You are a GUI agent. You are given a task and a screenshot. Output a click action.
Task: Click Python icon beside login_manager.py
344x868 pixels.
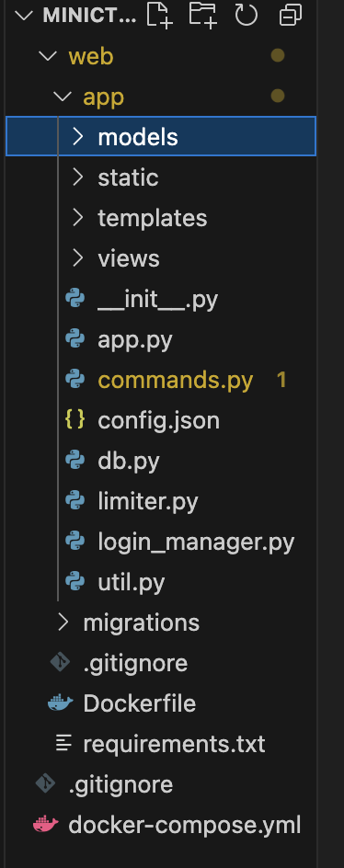click(75, 542)
